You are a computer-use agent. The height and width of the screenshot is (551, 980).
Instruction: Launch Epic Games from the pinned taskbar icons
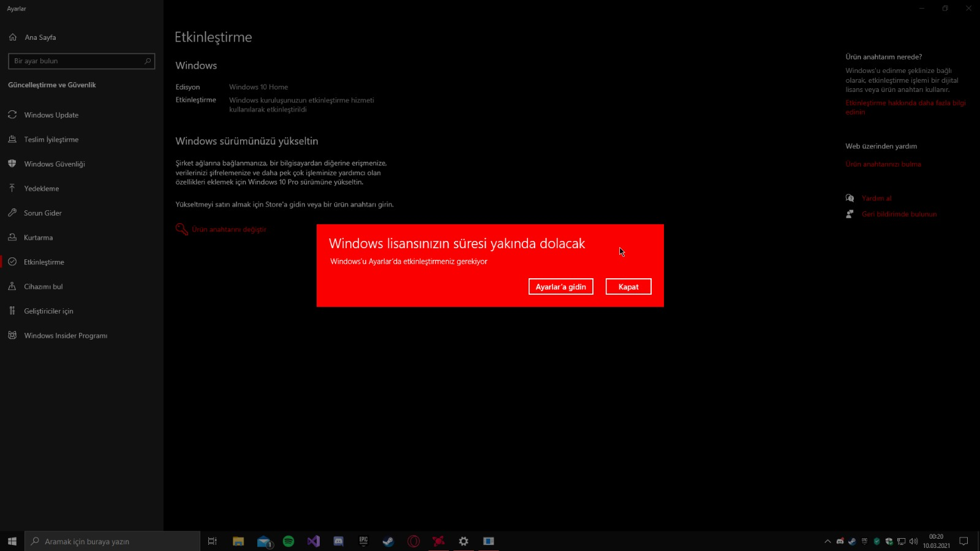click(364, 541)
